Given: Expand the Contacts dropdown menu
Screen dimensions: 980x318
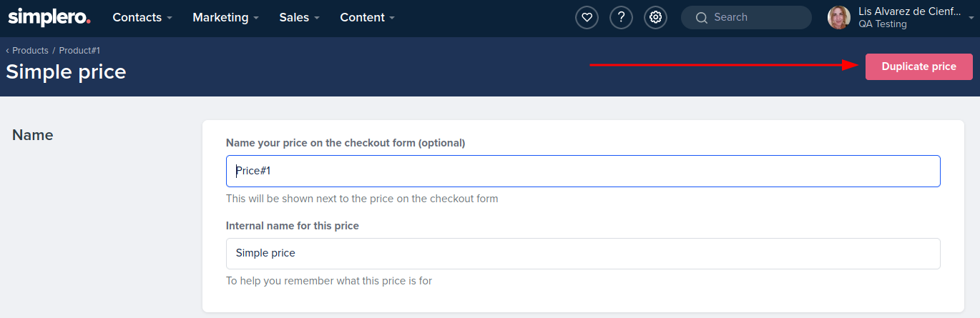Looking at the screenshot, I should pos(142,17).
